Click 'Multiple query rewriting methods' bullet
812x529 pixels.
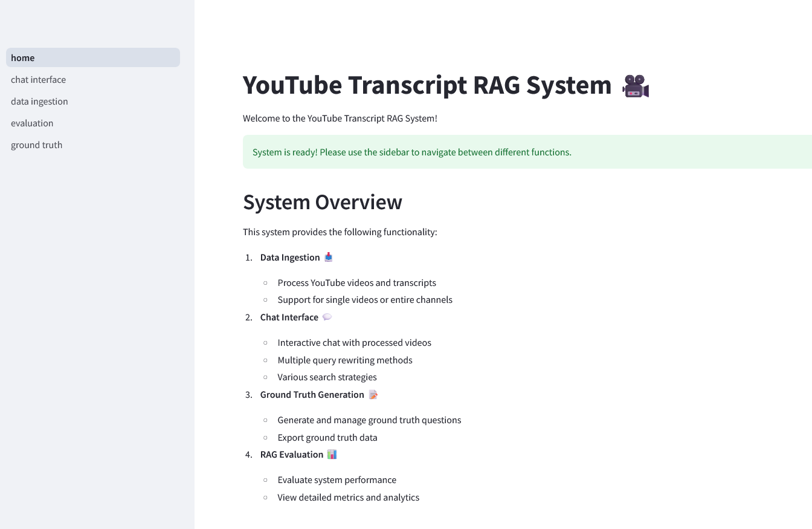(x=345, y=360)
